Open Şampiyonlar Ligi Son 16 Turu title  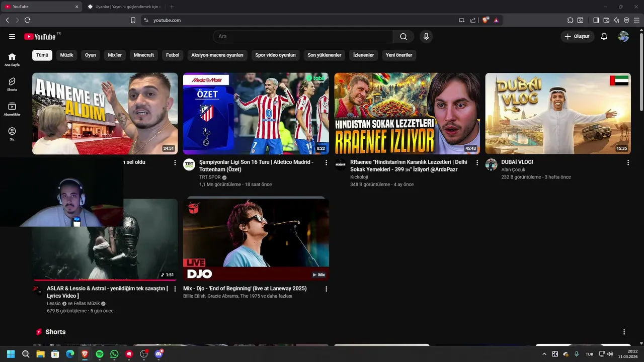pos(256,166)
